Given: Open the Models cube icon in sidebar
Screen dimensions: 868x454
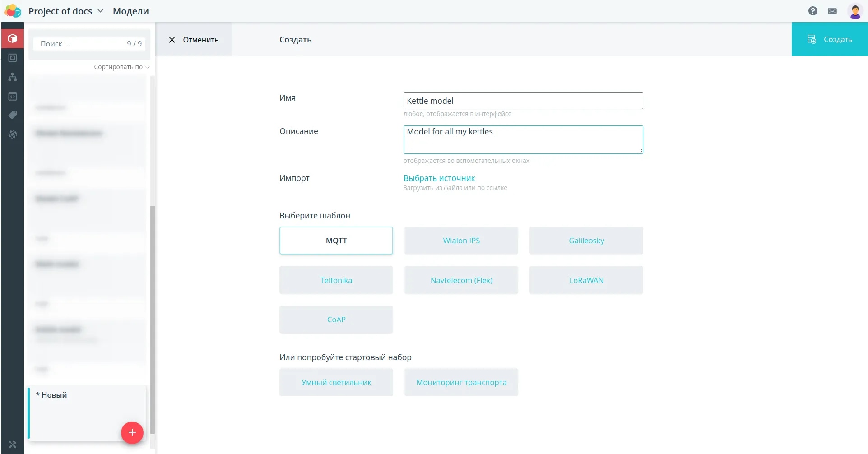Looking at the screenshot, I should (13, 39).
